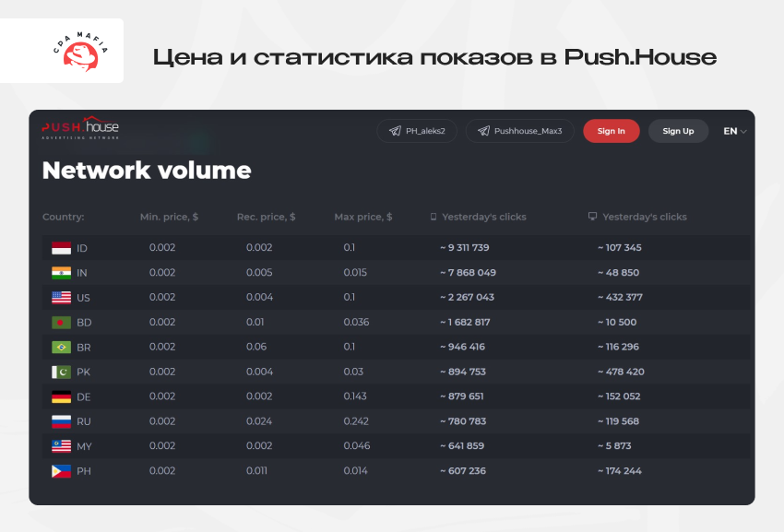This screenshot has width=784, height=532.
Task: Select the India flag icon
Action: 62,273
